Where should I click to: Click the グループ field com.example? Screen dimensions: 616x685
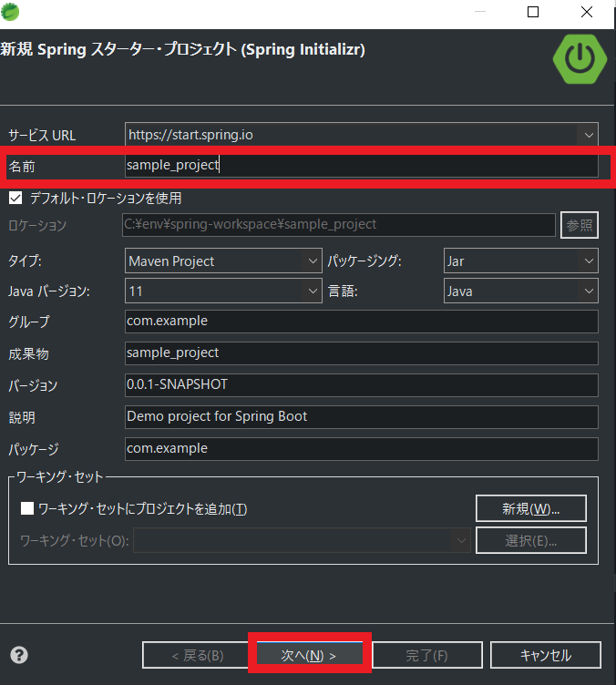pyautogui.click(x=361, y=322)
